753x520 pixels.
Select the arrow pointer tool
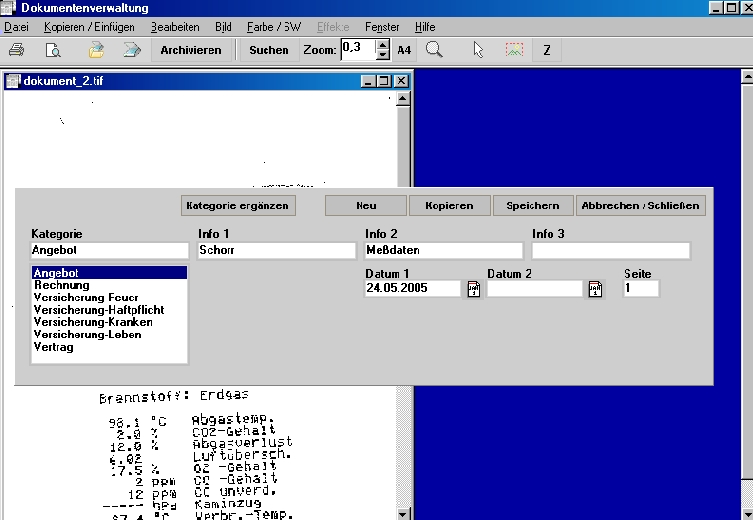coord(478,50)
